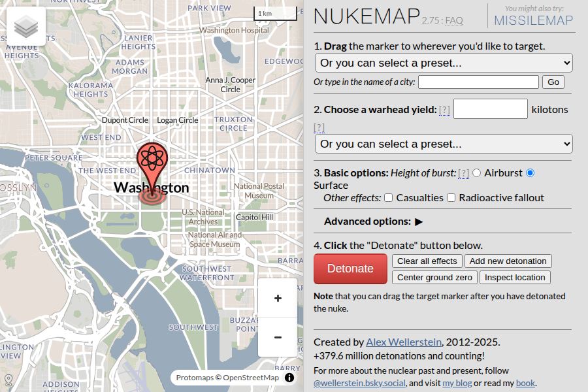Open Alex Wellerstein link
This screenshot has height=392, width=588.
tap(404, 342)
